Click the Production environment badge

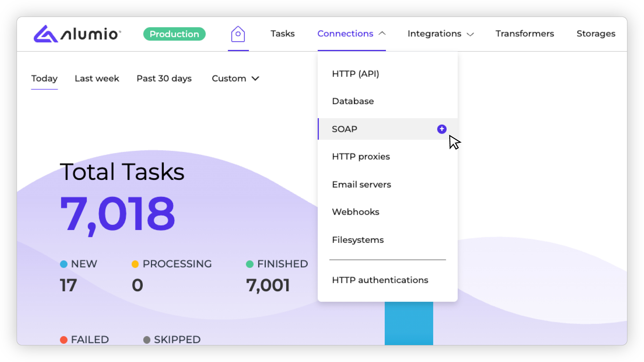(x=174, y=34)
